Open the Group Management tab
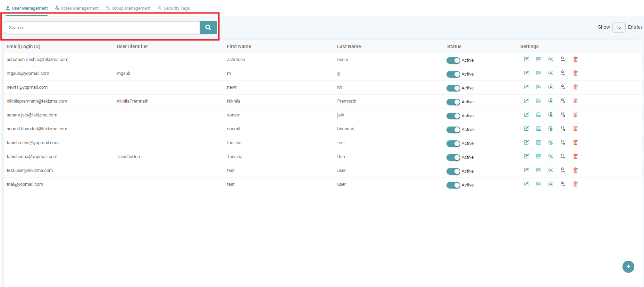 128,8
